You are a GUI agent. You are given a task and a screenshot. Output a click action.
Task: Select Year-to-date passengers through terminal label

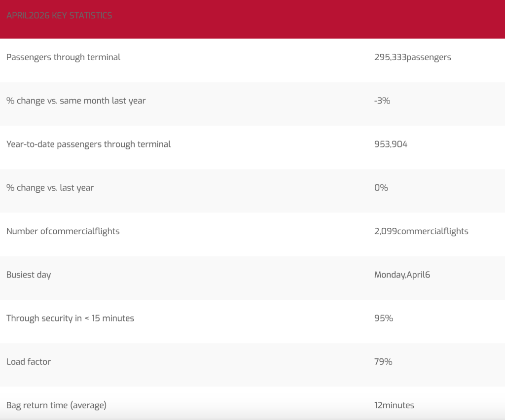(89, 144)
